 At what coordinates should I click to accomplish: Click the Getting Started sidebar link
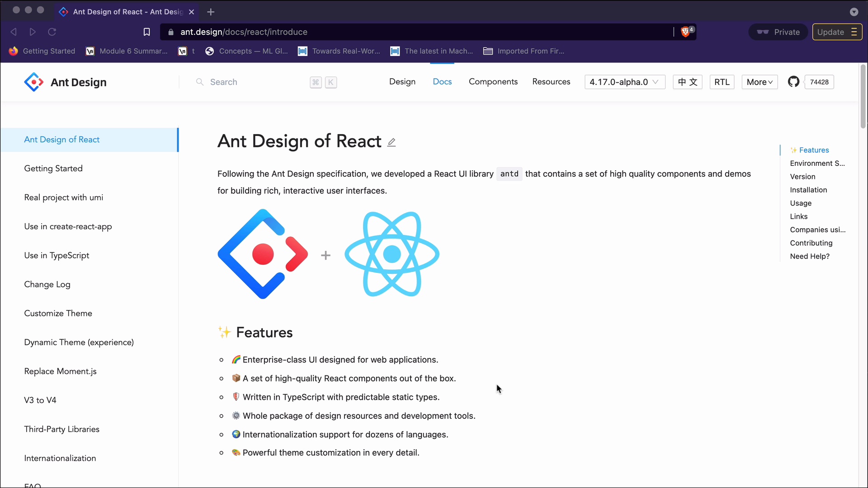coord(53,168)
